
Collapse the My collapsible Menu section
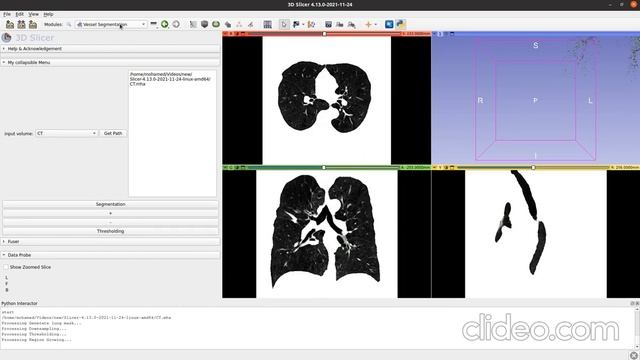click(x=110, y=62)
